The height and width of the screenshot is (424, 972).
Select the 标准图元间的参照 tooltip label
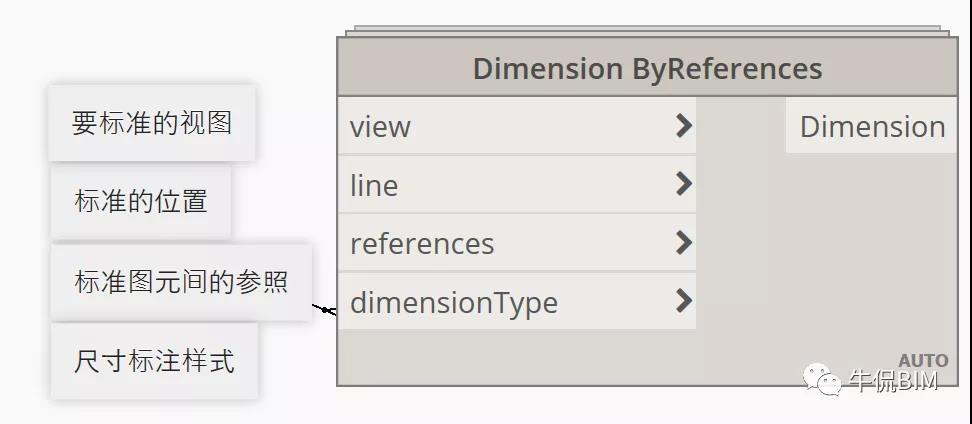(181, 281)
